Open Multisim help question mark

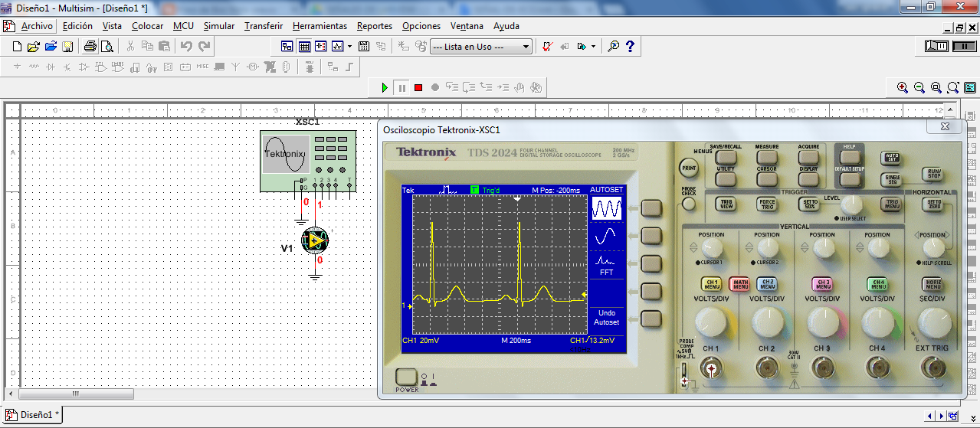click(630, 47)
